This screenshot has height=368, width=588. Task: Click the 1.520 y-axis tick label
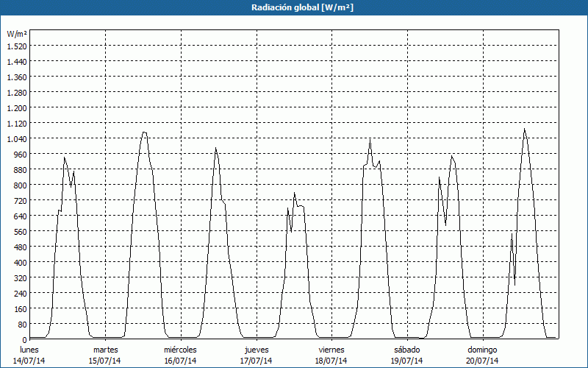[16, 46]
